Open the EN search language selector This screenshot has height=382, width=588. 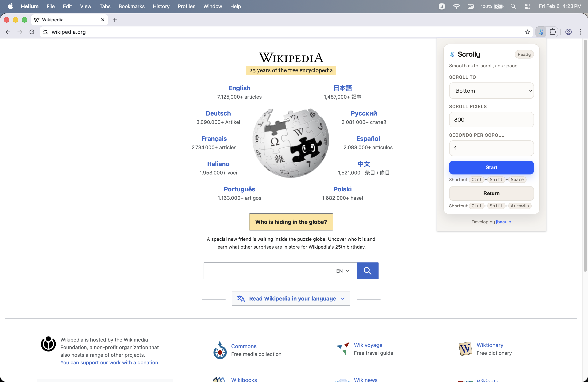click(x=343, y=271)
